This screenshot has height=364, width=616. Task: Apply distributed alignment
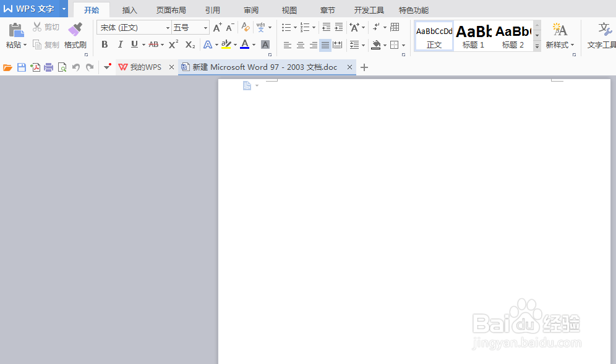click(338, 45)
